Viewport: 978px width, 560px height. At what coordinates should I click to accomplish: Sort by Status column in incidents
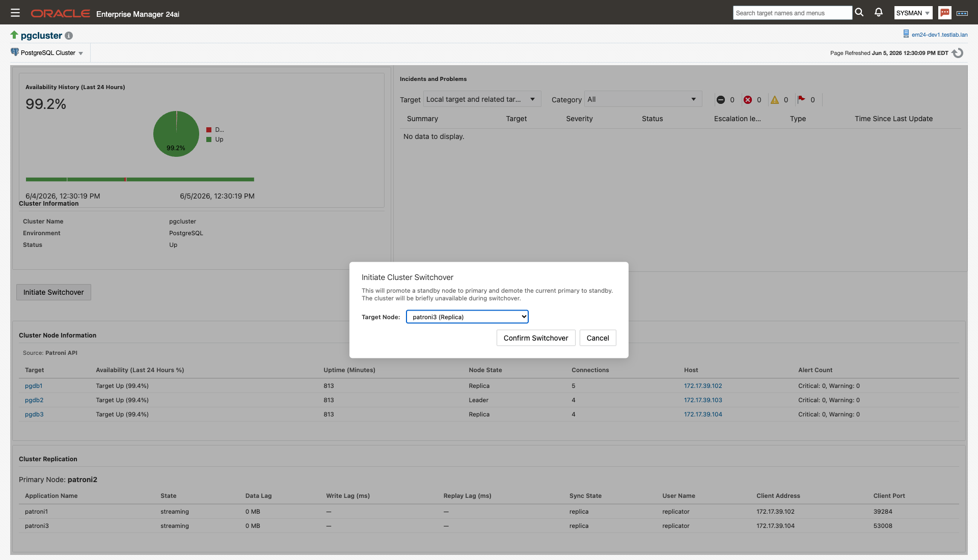click(x=652, y=119)
